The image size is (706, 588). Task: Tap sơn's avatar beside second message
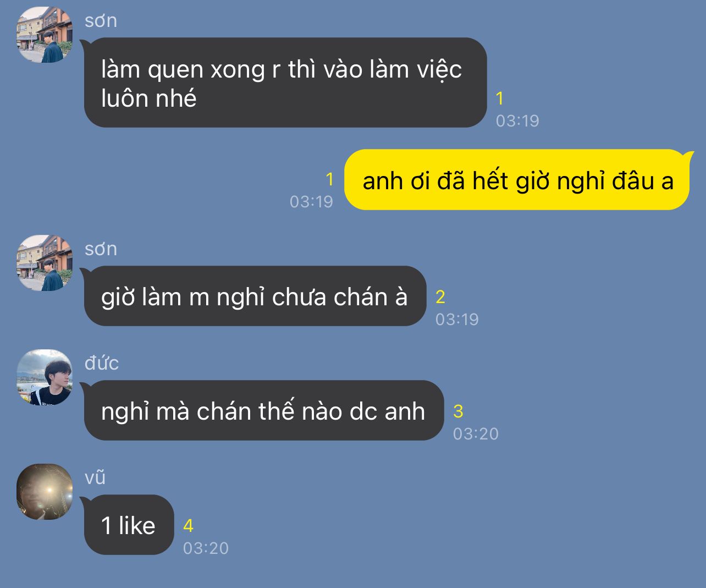click(x=45, y=263)
